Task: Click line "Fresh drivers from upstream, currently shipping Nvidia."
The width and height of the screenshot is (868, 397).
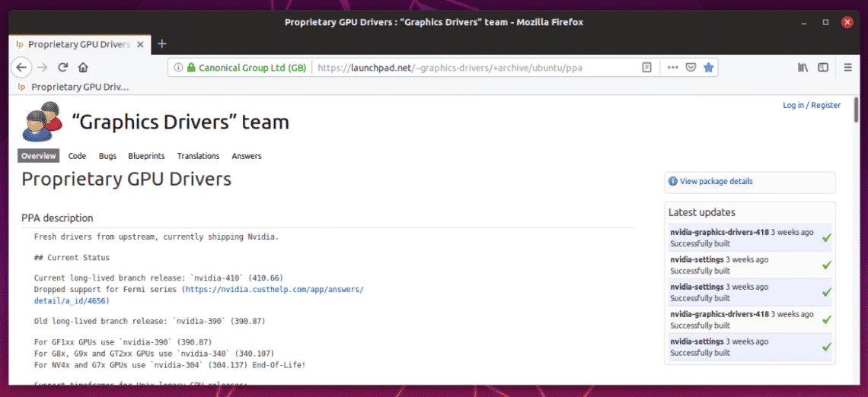Action: coord(156,237)
